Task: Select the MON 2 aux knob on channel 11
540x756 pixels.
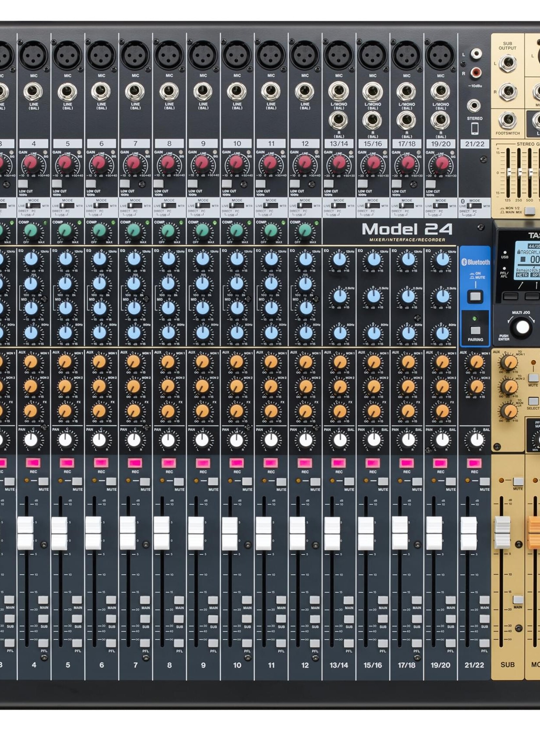Action: tap(271, 386)
